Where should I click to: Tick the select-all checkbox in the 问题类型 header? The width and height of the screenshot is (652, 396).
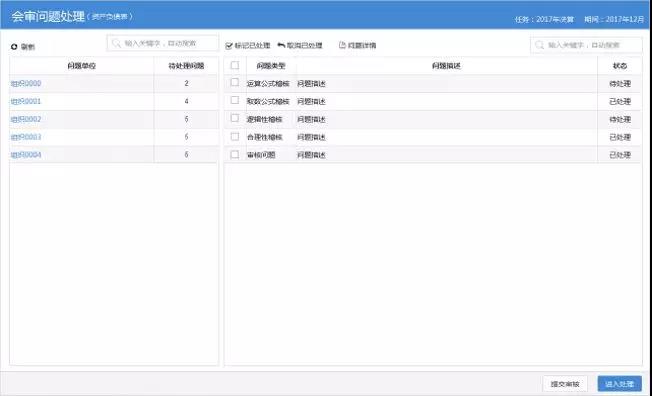tap(235, 65)
